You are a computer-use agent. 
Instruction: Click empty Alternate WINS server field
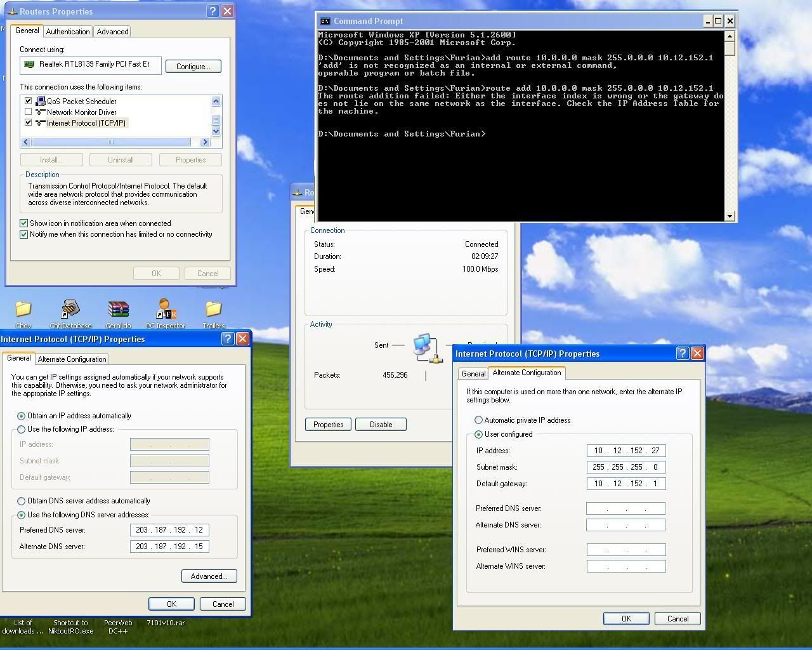tap(626, 566)
